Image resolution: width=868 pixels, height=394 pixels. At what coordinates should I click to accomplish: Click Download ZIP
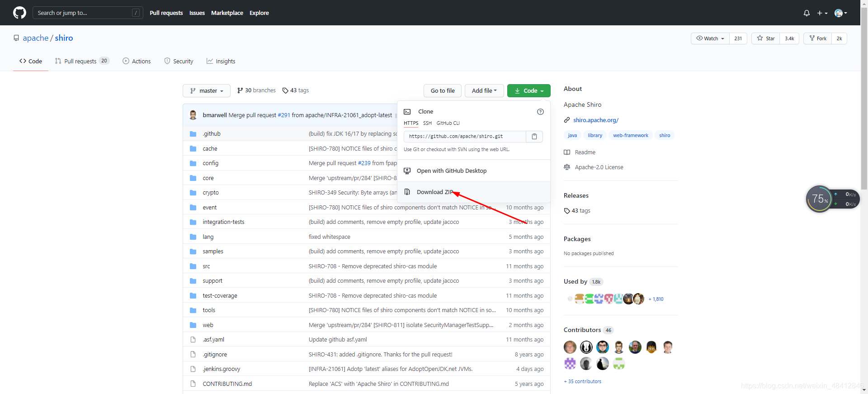point(473,192)
